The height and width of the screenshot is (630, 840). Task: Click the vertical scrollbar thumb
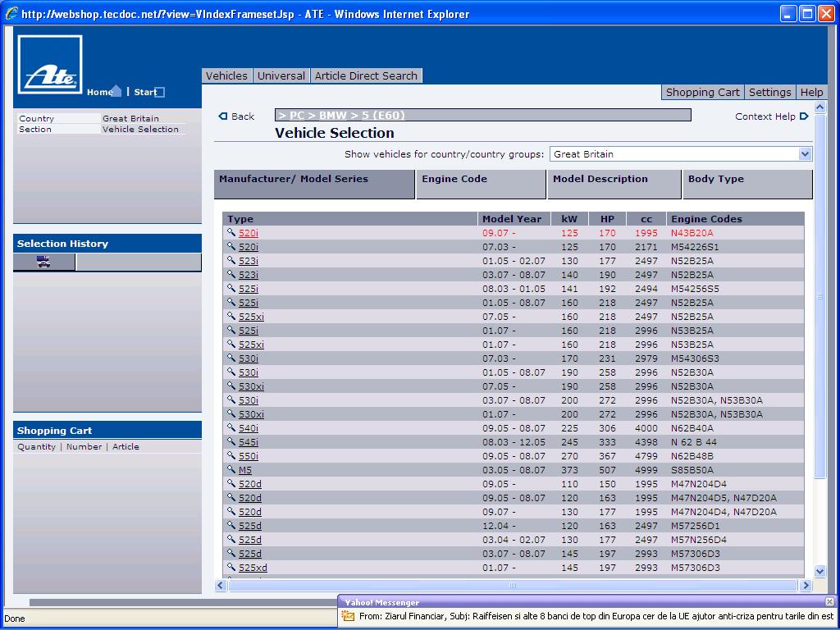(819, 295)
